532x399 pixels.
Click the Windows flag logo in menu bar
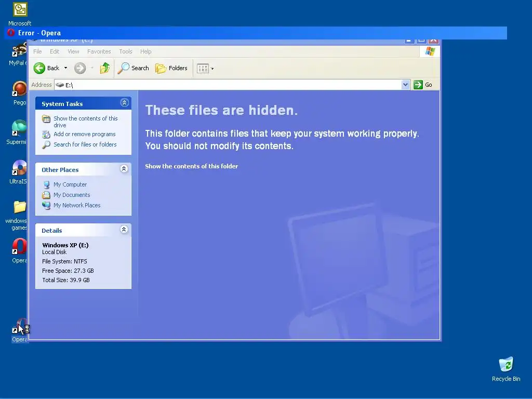(430, 51)
